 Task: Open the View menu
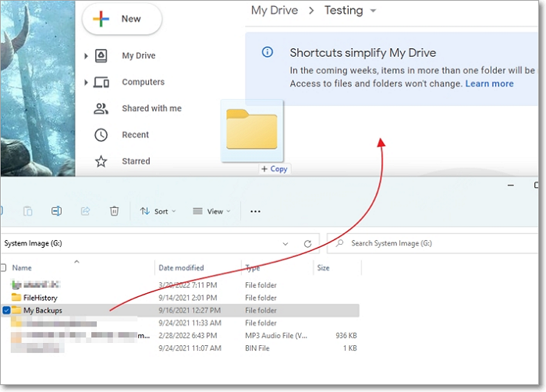[x=211, y=211]
